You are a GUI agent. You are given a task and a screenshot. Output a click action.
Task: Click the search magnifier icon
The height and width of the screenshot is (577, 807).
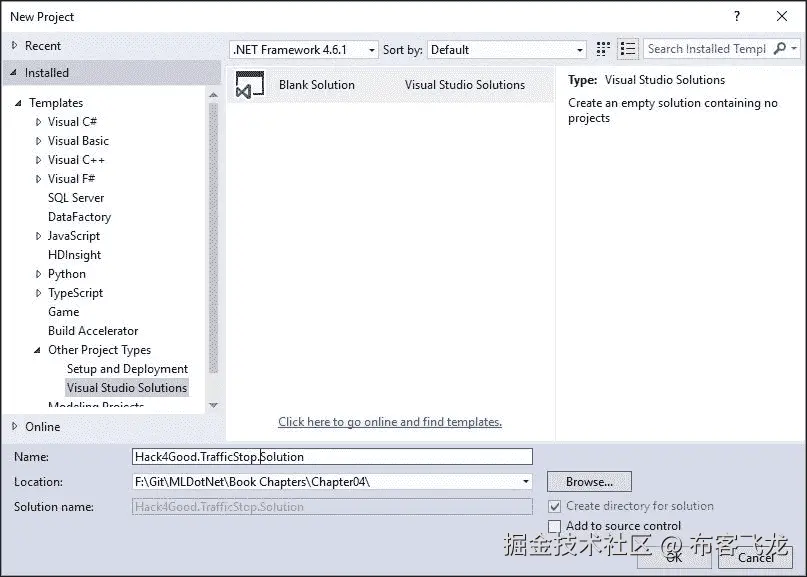(x=780, y=49)
